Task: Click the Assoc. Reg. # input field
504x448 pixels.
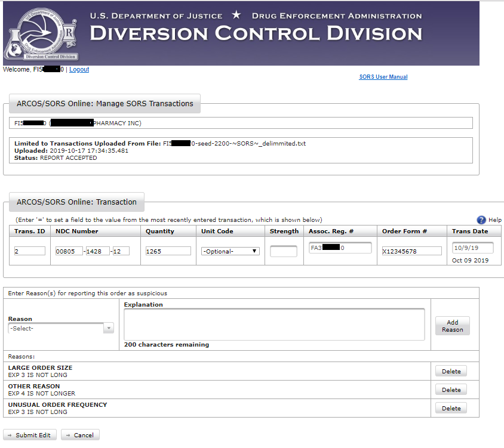Action: (340, 248)
